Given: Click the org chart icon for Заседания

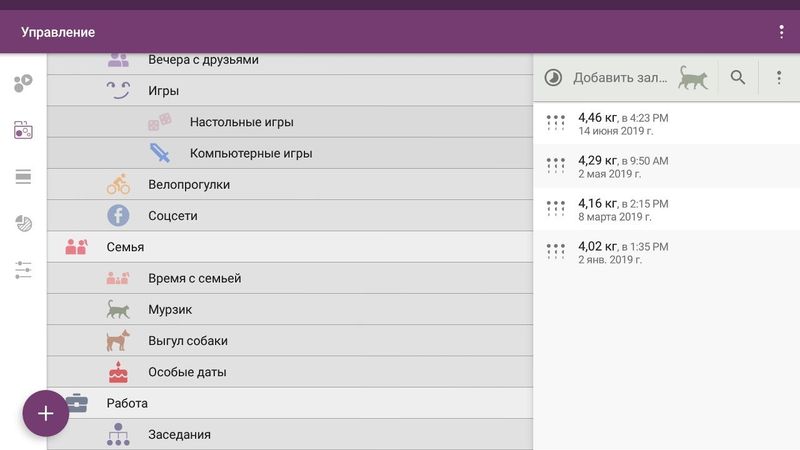Looking at the screenshot, I should [118, 434].
